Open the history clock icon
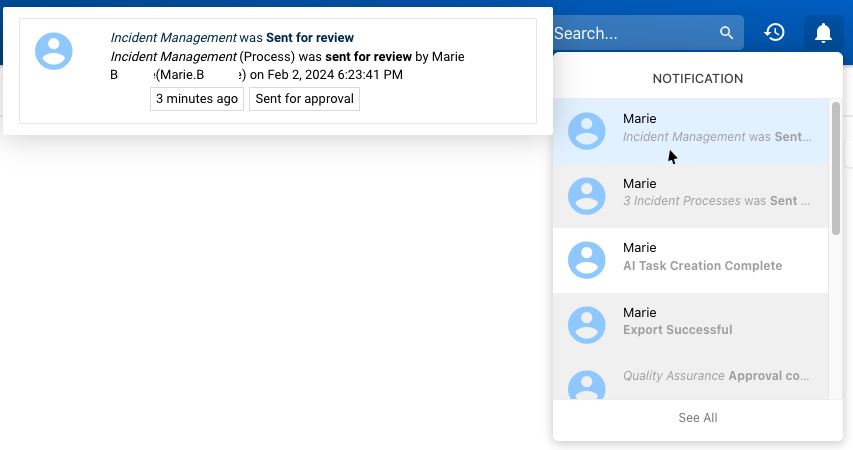This screenshot has height=450, width=853. coord(774,33)
